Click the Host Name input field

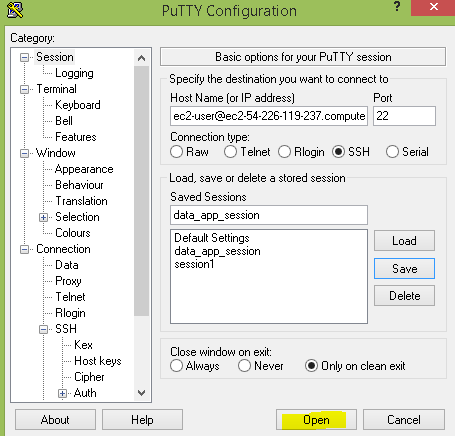[x=269, y=116]
